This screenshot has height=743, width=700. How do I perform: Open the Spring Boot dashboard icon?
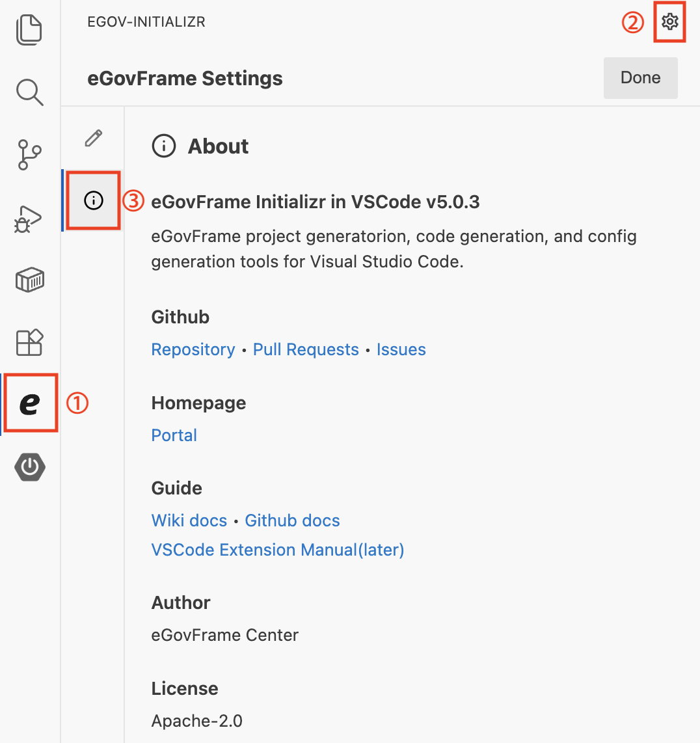pyautogui.click(x=30, y=466)
